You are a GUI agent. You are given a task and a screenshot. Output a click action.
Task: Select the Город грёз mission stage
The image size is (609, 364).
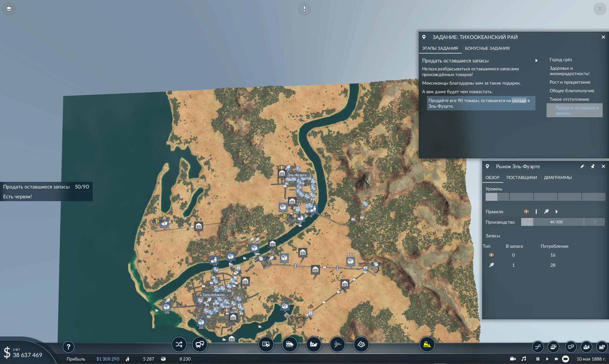pos(560,60)
